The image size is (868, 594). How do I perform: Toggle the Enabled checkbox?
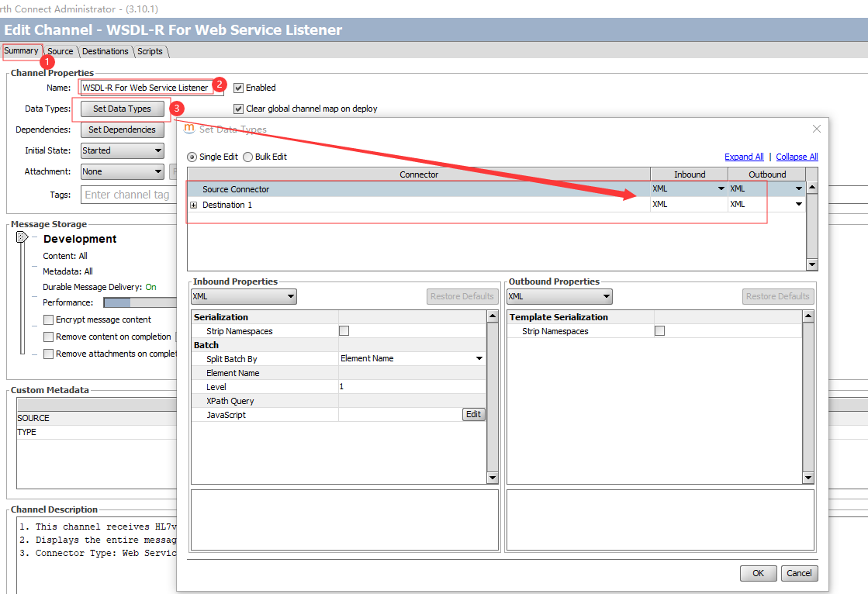(239, 88)
